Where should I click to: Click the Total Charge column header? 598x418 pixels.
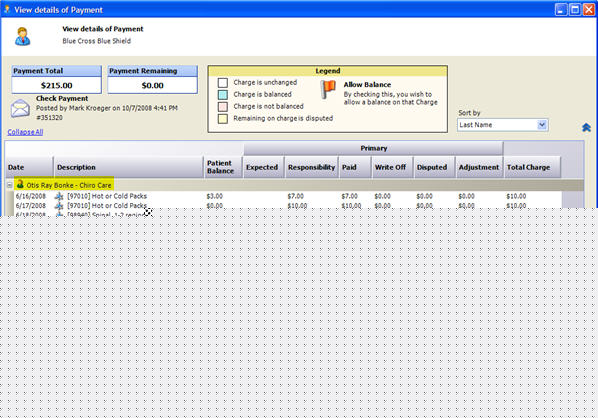tap(532, 167)
